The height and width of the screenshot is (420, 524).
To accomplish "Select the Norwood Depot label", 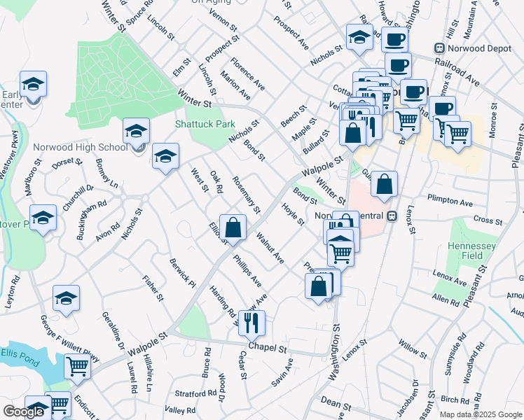I will (x=480, y=48).
